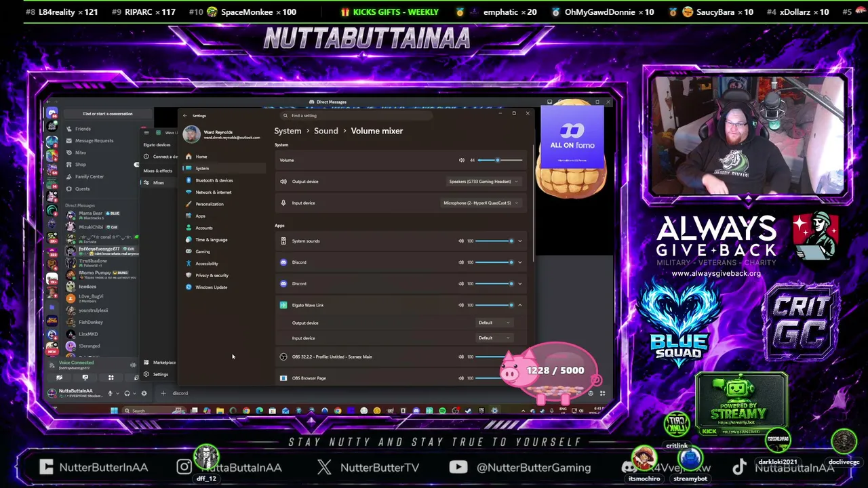The image size is (868, 488).
Task: Toggle Discord headphone deafen
Action: [126, 393]
